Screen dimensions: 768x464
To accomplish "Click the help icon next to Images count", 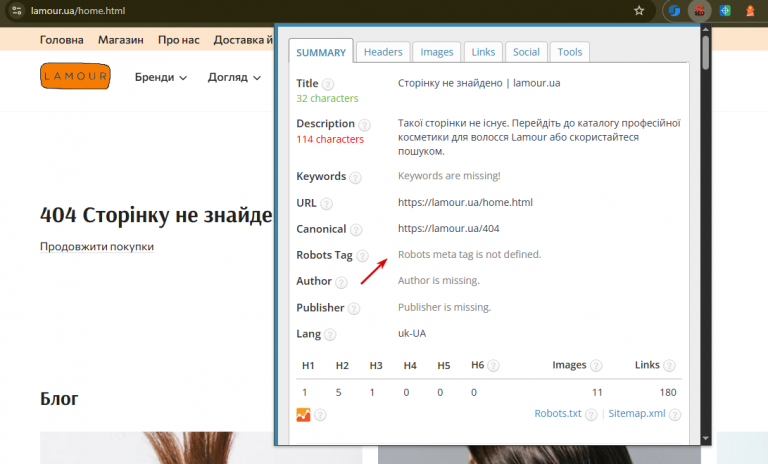I will click(x=596, y=366).
